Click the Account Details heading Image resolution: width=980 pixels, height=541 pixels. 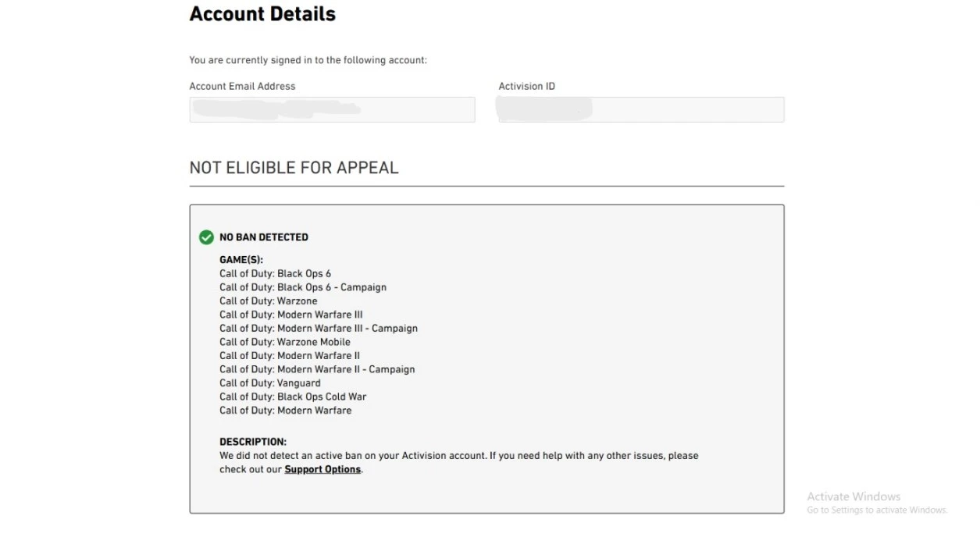262,14
